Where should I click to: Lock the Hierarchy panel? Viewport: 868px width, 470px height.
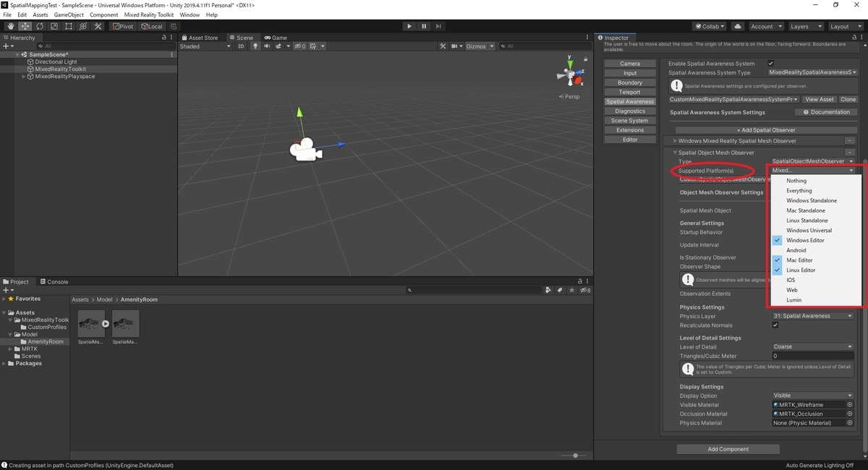pos(164,38)
